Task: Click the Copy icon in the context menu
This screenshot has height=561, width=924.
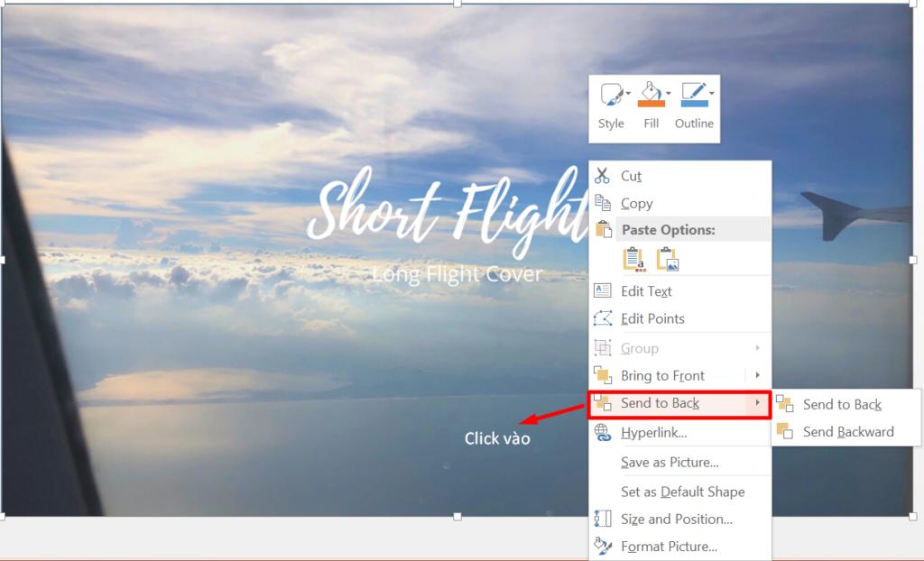Action: 605,203
